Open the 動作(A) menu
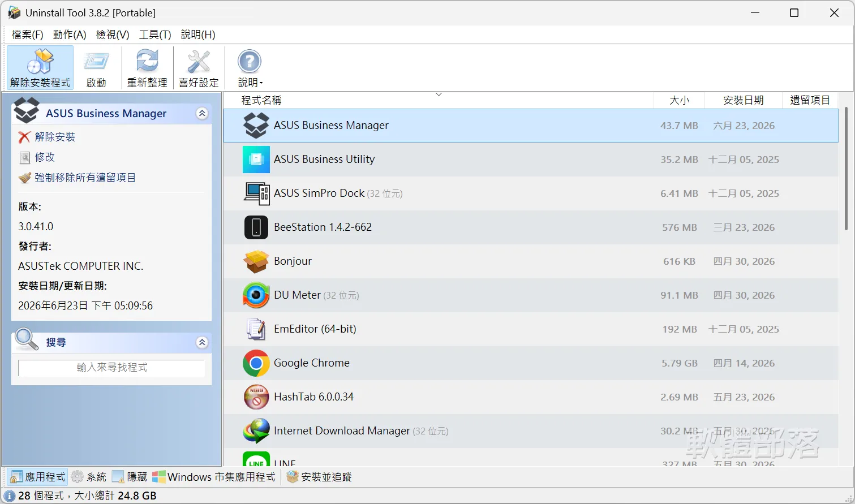The width and height of the screenshot is (855, 504). 70,35
